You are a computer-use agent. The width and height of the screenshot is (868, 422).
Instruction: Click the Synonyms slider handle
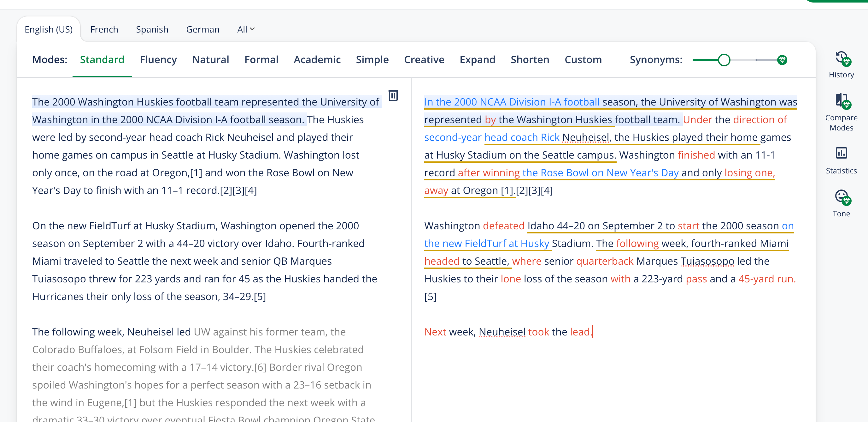(724, 60)
